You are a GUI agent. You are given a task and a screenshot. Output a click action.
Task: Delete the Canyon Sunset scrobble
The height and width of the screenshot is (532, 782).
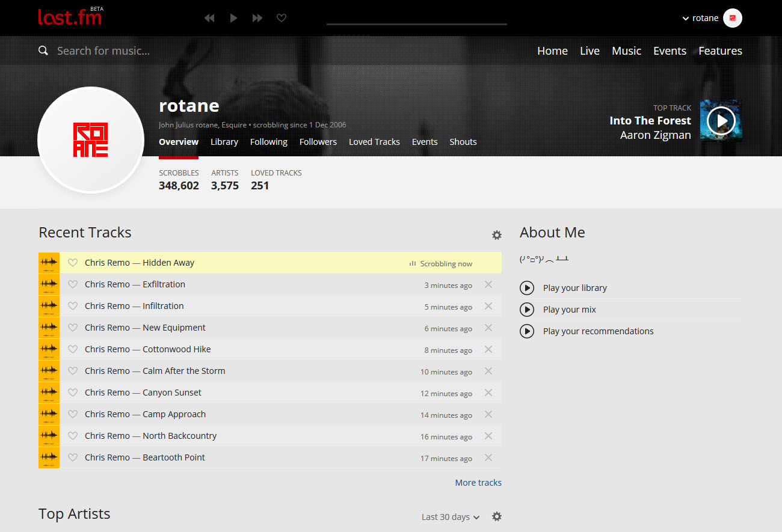(488, 393)
